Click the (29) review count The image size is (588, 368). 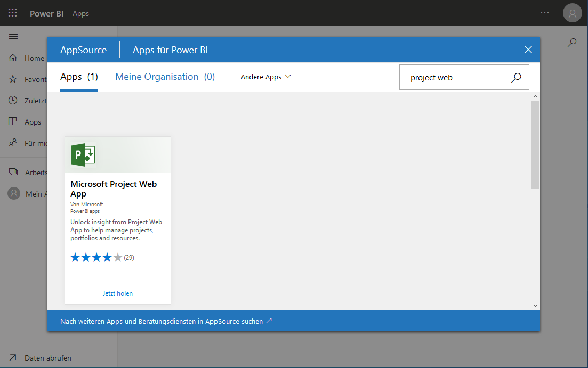coord(129,257)
